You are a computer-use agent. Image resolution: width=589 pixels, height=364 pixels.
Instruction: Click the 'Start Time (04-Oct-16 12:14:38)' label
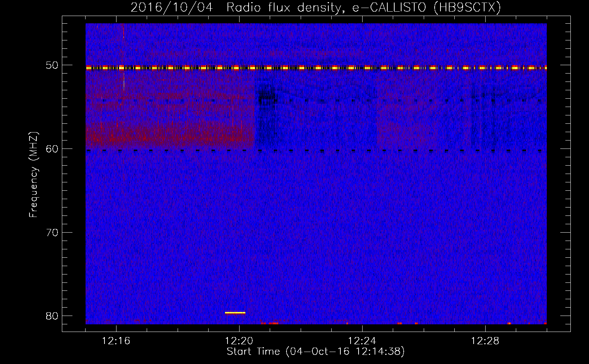[316, 351]
